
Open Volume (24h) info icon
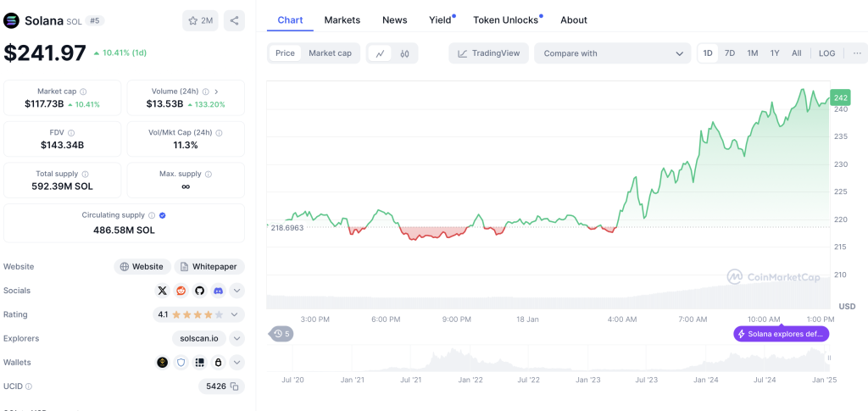click(205, 92)
